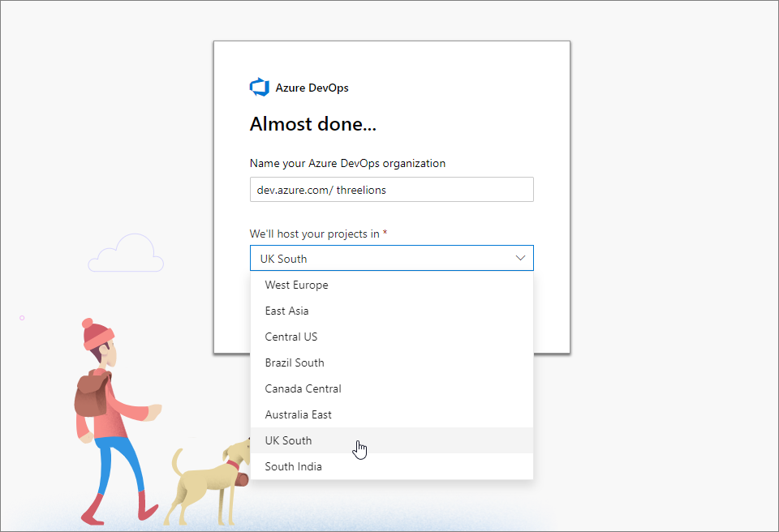Click the 'Almost done...' heading
The image size is (779, 532).
pyautogui.click(x=313, y=124)
